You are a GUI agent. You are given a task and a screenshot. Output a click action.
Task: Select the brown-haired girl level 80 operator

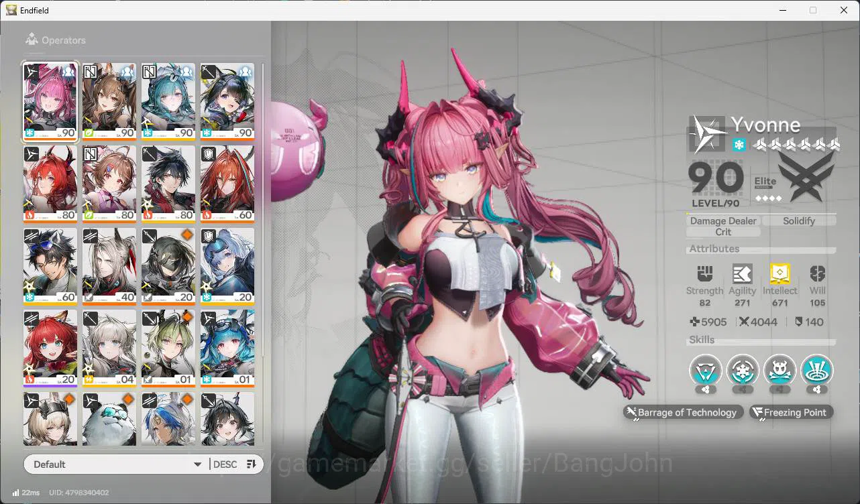pyautogui.click(x=109, y=184)
